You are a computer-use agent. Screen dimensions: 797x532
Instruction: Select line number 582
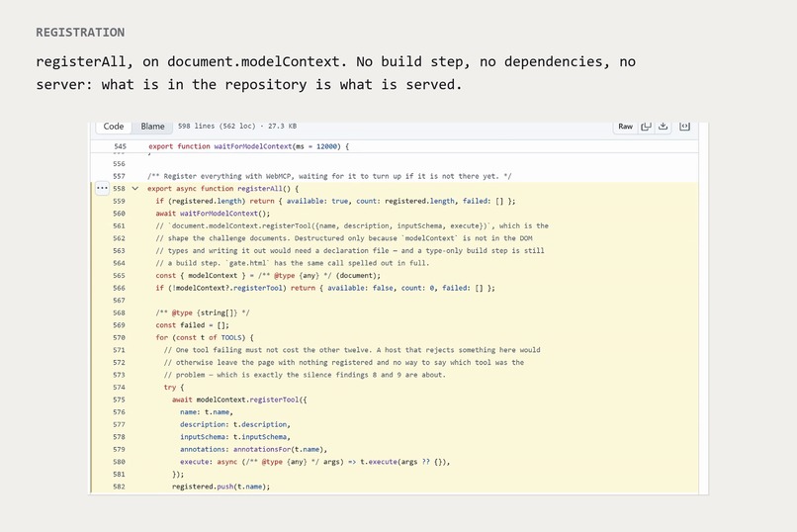119,487
